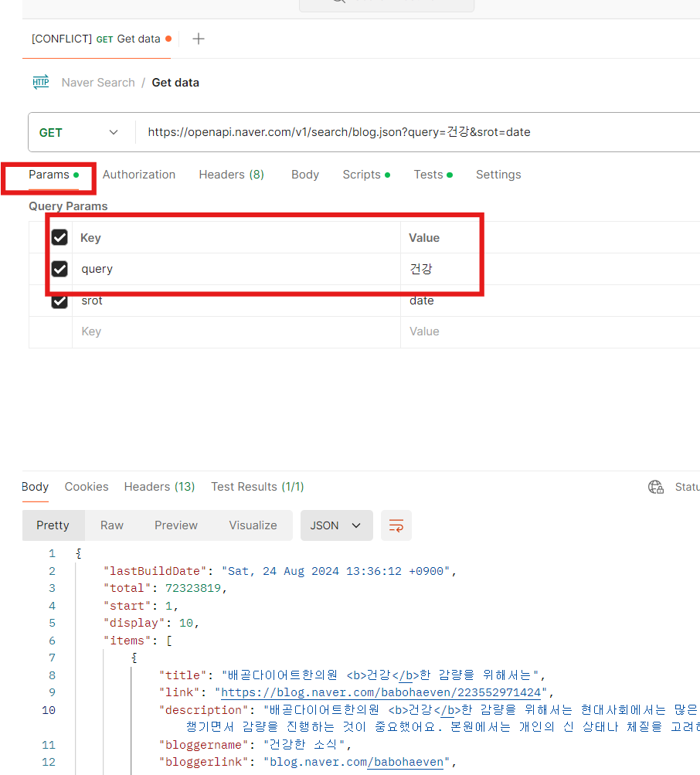Image resolution: width=700 pixels, height=775 pixels.
Task: Uncheck the srot parameter checkbox
Action: [59, 301]
